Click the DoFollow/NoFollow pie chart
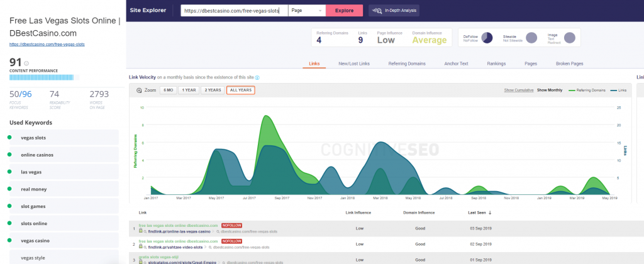This screenshot has width=644, height=264. point(487,38)
